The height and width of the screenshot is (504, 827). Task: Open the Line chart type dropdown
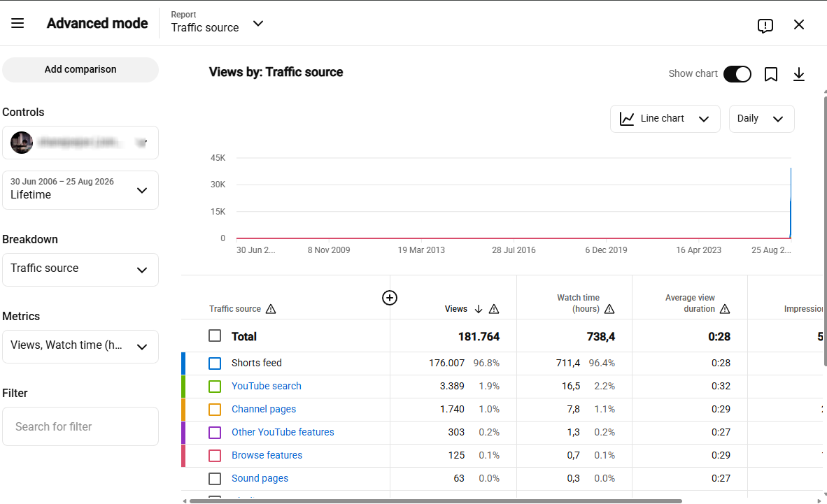(665, 119)
